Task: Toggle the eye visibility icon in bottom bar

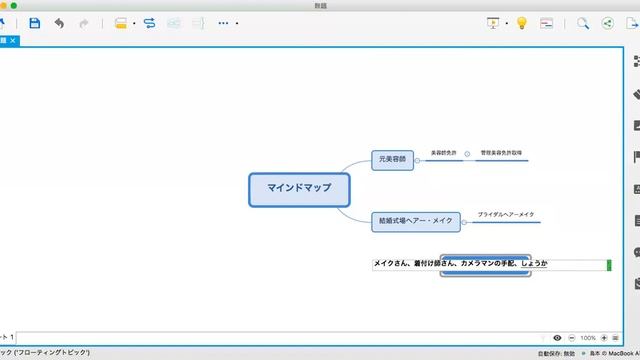Action: 557,338
